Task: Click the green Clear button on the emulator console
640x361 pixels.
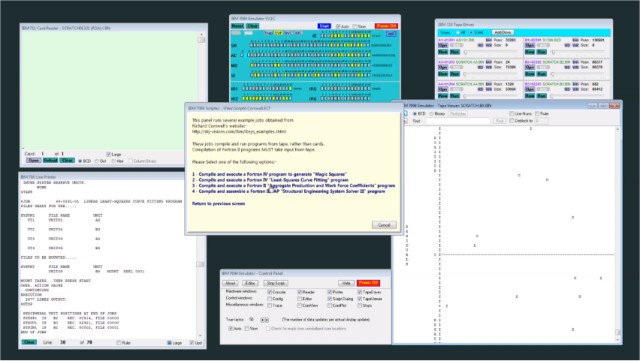Action: tap(252, 26)
